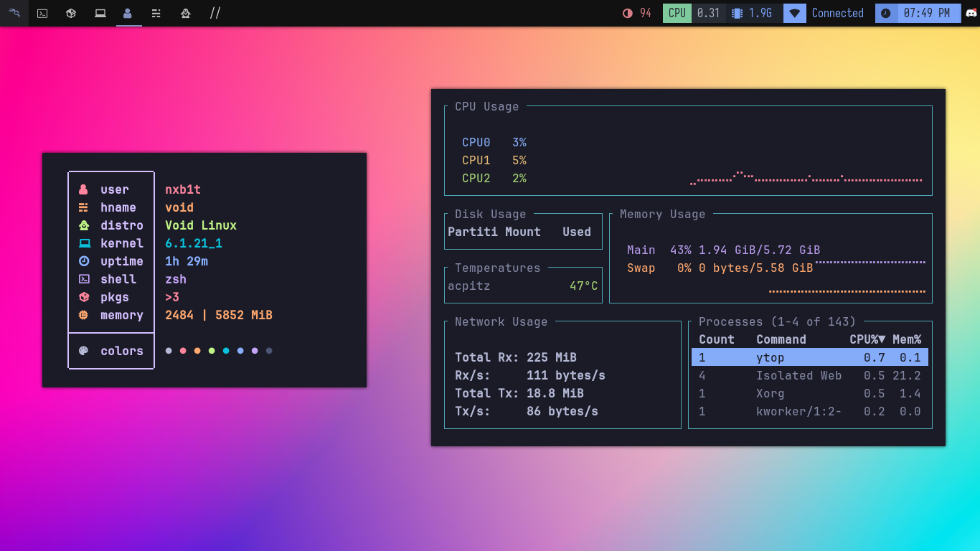
Task: Click the Mem% column header
Action: [907, 339]
